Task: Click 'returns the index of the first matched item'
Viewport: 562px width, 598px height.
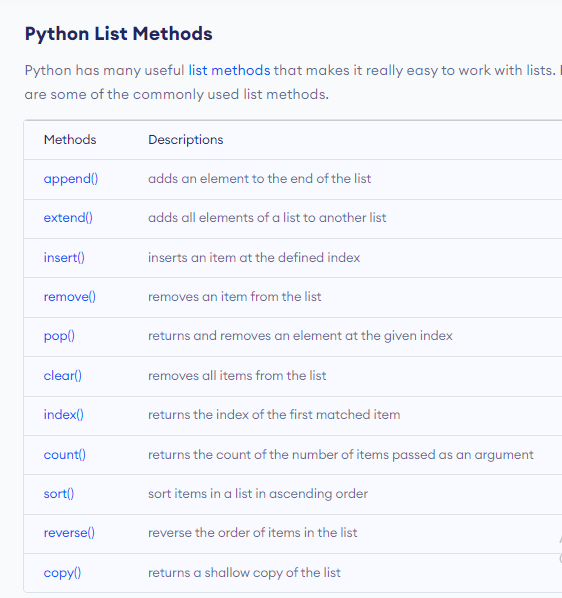Action: tap(274, 415)
